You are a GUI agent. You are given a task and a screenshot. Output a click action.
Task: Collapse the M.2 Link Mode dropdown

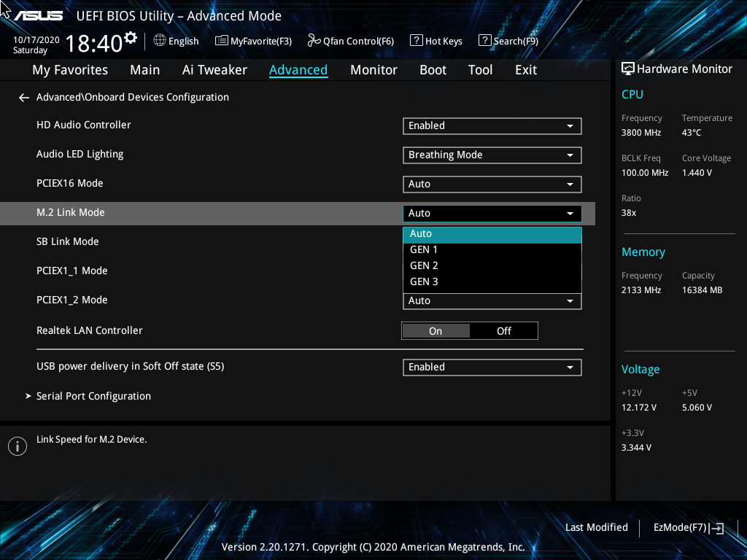tap(492, 214)
